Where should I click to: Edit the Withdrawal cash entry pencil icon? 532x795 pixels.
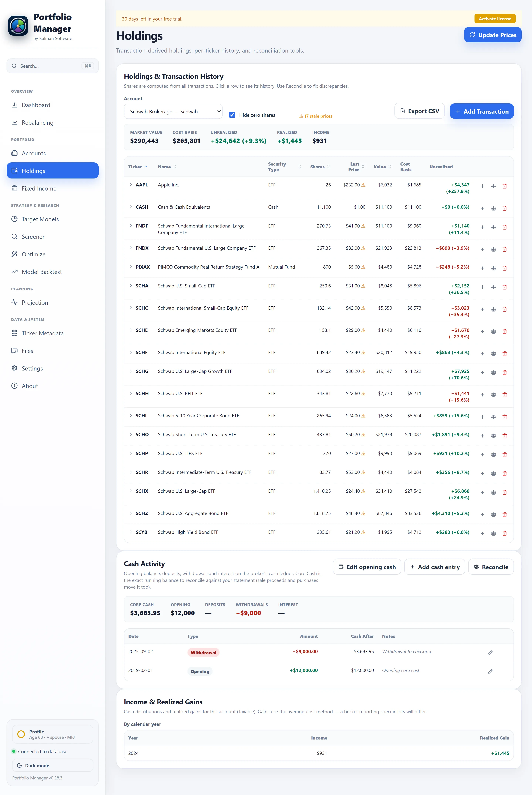pos(490,652)
